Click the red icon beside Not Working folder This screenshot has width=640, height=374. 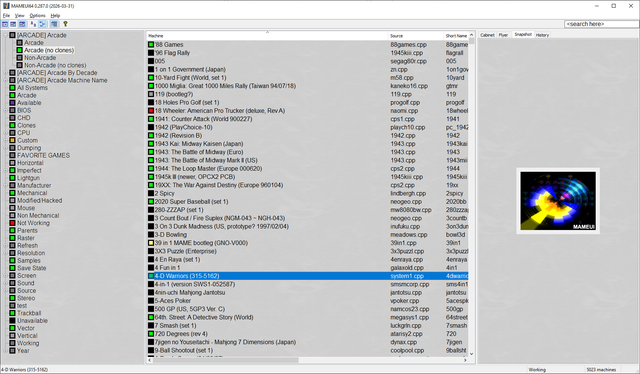[x=12, y=223]
